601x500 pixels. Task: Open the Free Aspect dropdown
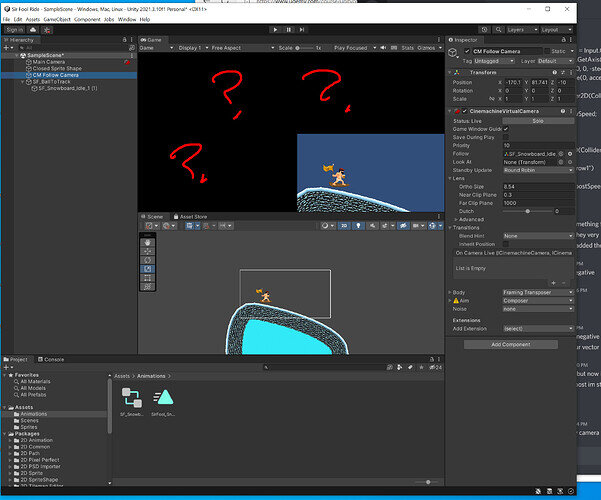243,48
